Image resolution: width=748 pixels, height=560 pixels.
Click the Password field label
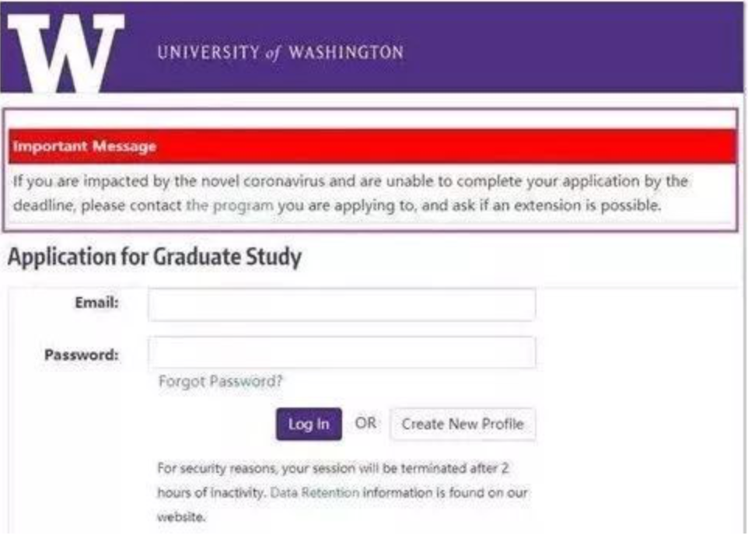(82, 355)
